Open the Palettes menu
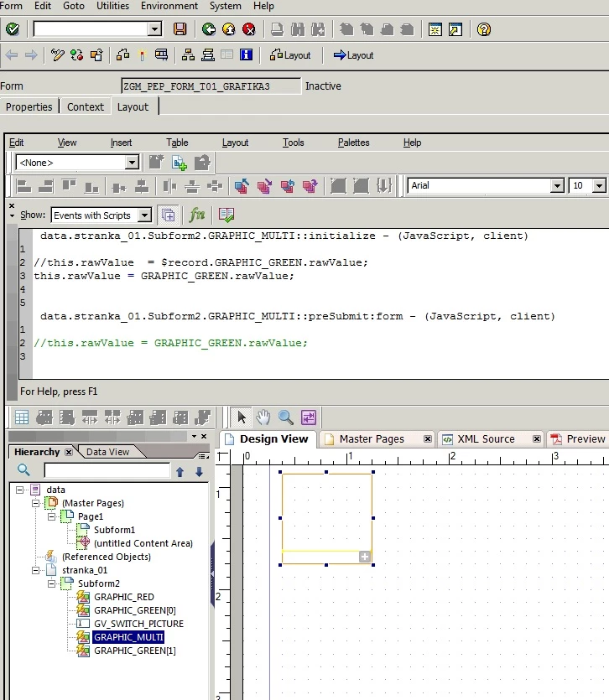Screen dimensions: 609x700 (x=353, y=143)
